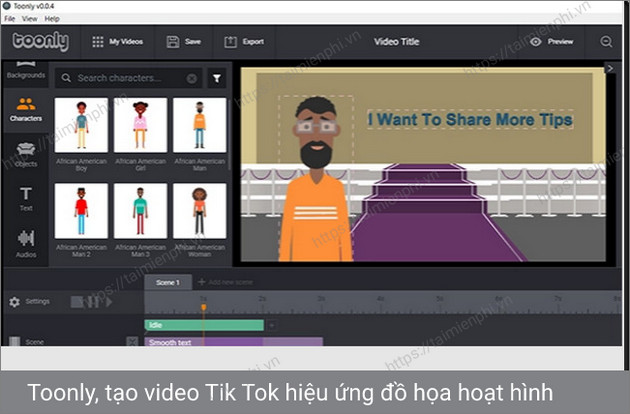Open the Characters panel in the sidebar

tap(26, 110)
